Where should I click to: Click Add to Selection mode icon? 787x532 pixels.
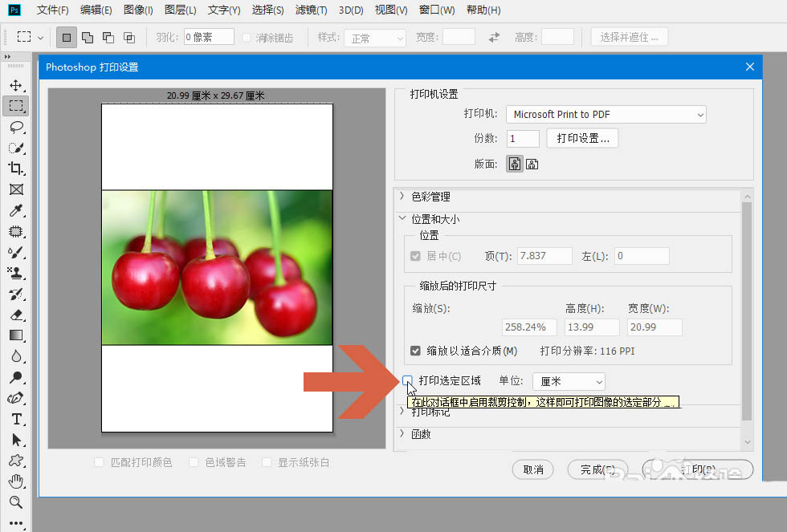pyautogui.click(x=88, y=37)
